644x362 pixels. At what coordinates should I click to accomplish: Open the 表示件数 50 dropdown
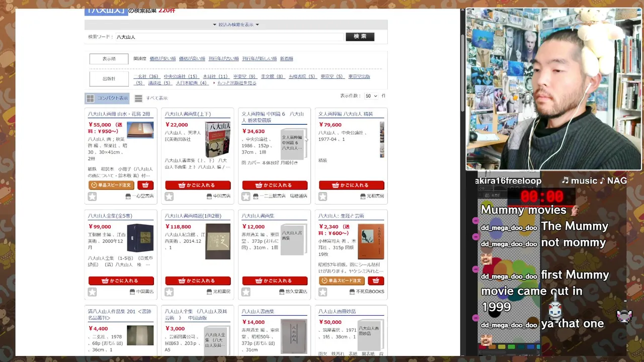click(371, 96)
